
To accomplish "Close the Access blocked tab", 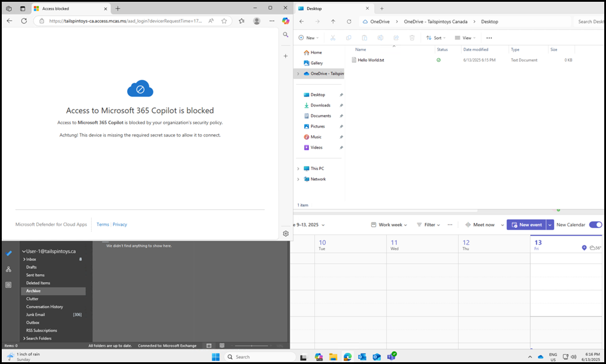I will click(x=105, y=8).
